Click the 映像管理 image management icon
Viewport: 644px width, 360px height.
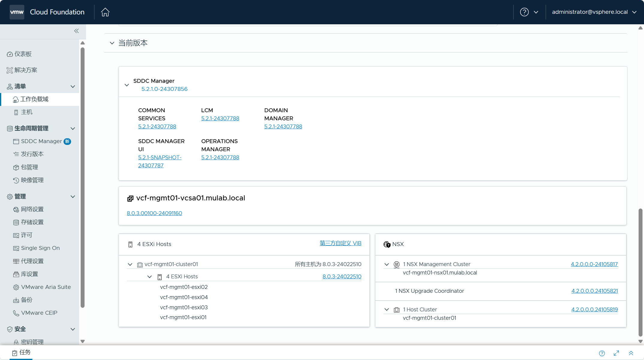(x=16, y=180)
